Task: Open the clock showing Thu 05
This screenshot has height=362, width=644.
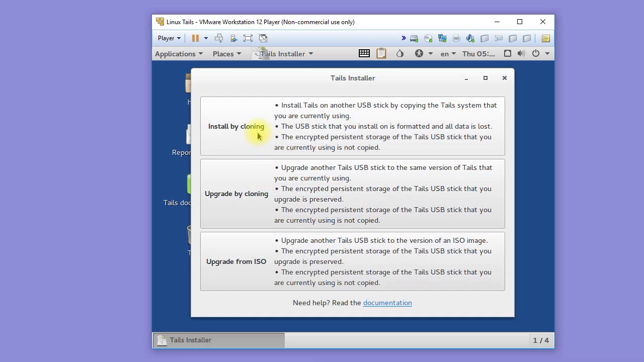Action: click(478, 54)
